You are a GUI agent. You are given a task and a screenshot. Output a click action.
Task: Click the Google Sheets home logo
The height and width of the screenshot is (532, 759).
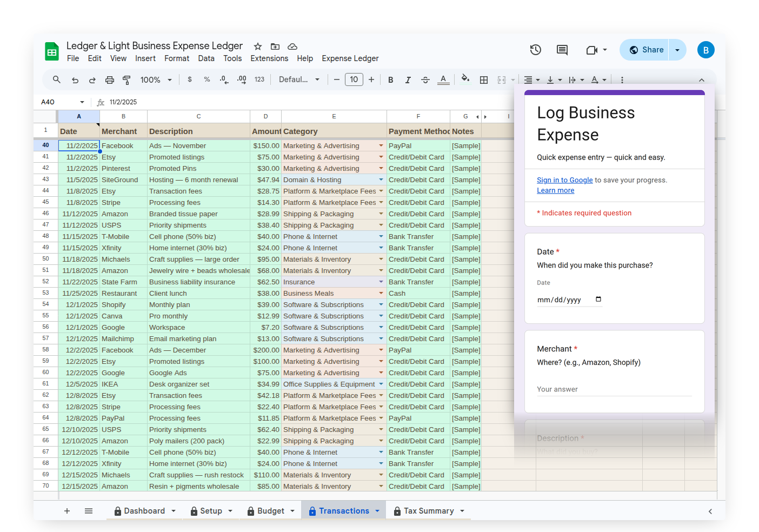click(x=52, y=52)
